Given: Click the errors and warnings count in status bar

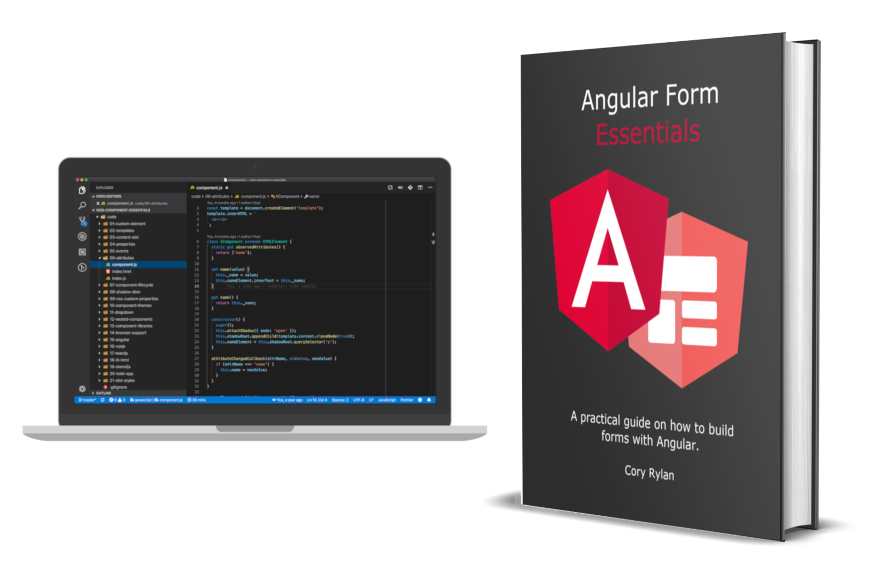Looking at the screenshot, I should pos(117,400).
